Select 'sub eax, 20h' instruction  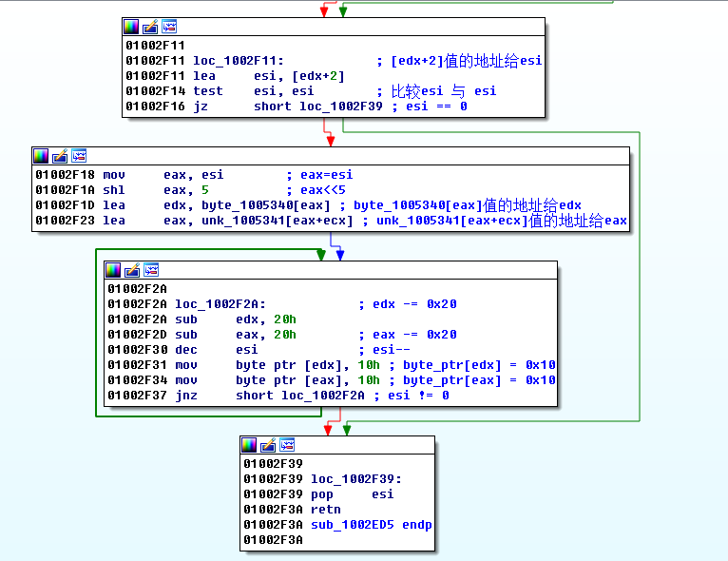click(236, 335)
